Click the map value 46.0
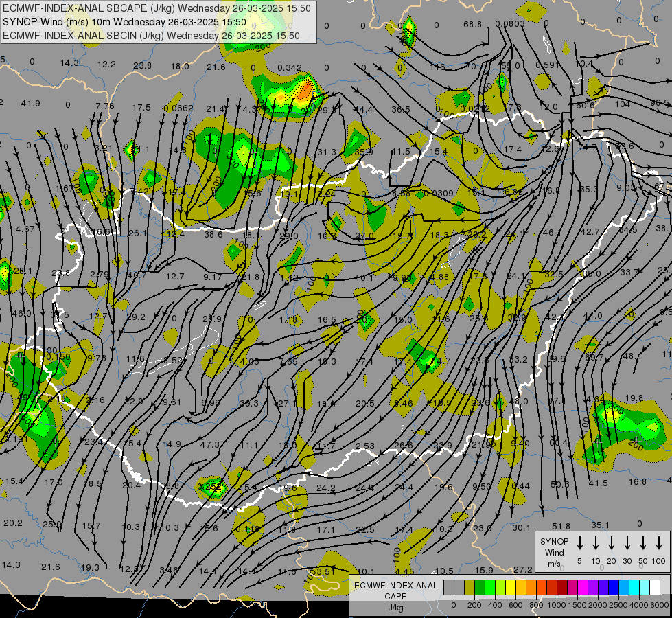The width and height of the screenshot is (672, 618). [21, 314]
